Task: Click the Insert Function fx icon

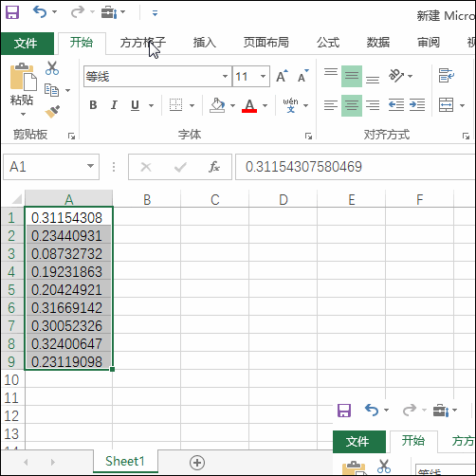Action: coord(214,167)
